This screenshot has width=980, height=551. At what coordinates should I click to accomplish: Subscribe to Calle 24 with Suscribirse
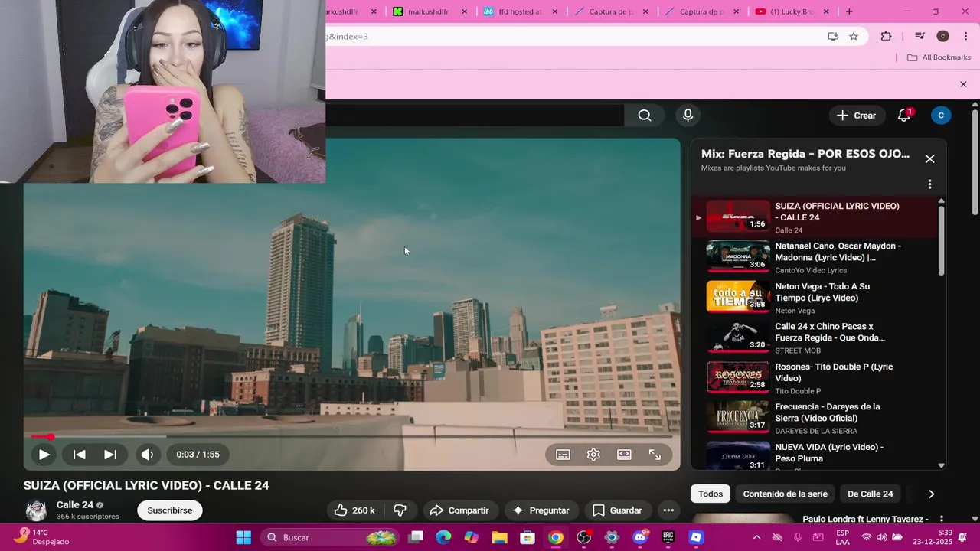[x=170, y=510]
